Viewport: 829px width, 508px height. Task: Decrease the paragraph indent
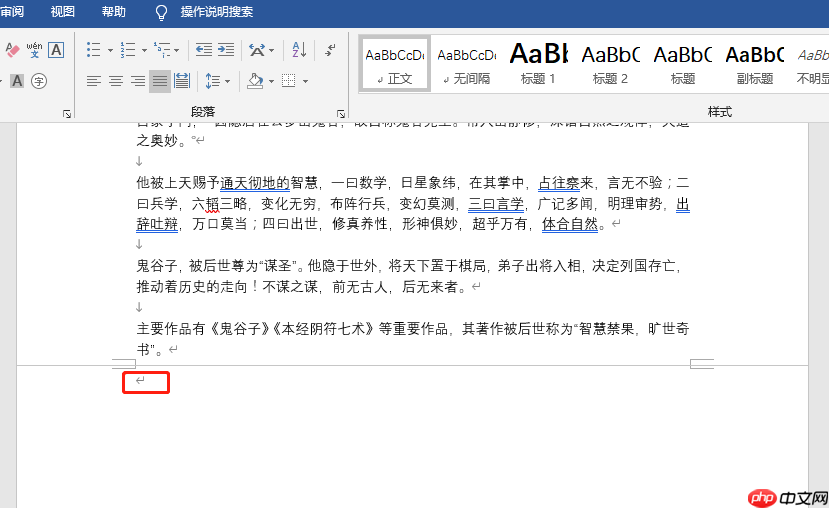point(204,50)
